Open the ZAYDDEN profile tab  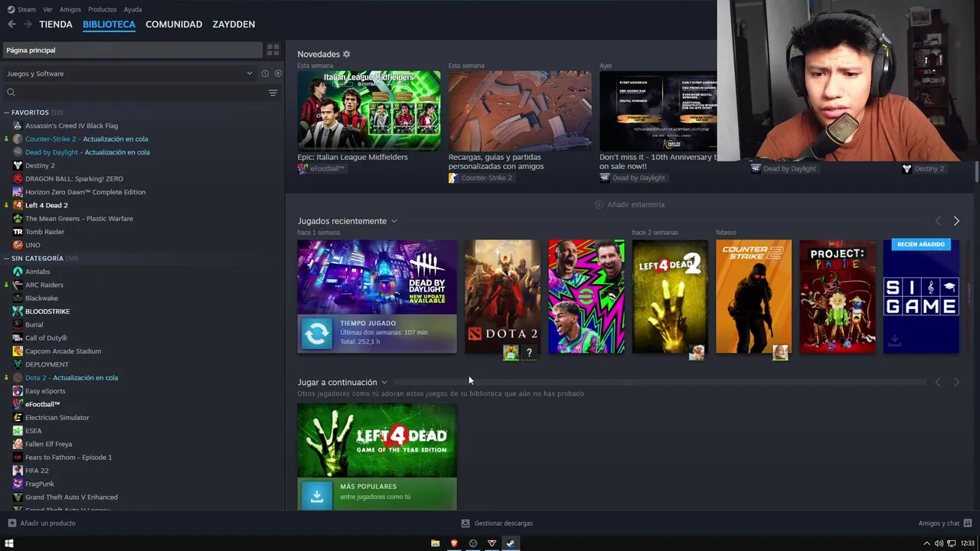[x=234, y=24]
